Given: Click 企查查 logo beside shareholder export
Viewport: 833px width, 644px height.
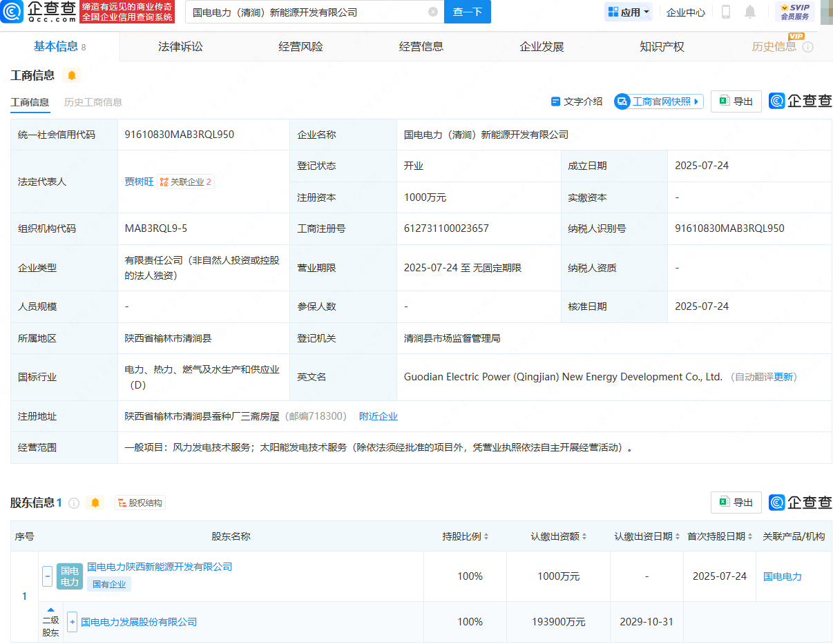Looking at the screenshot, I should (x=801, y=502).
